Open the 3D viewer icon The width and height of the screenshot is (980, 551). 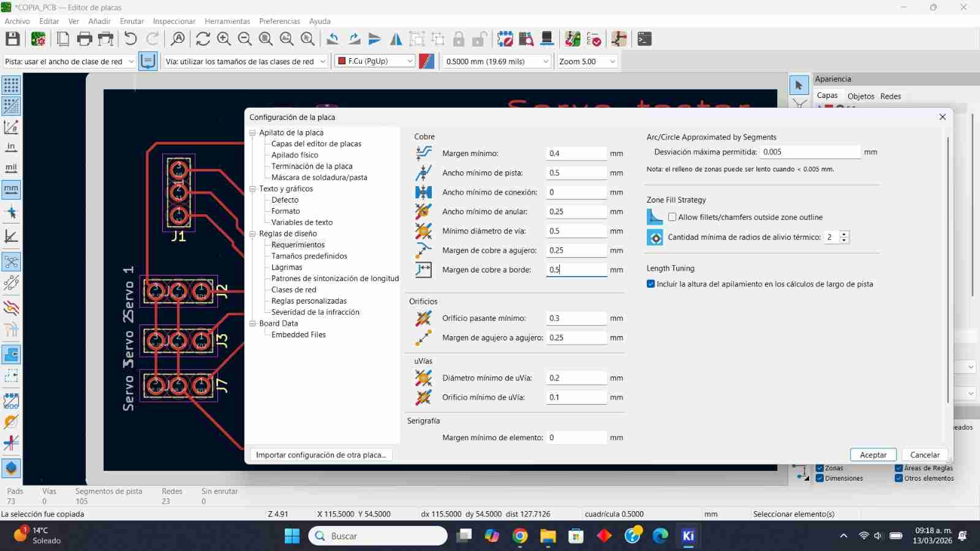click(x=547, y=39)
